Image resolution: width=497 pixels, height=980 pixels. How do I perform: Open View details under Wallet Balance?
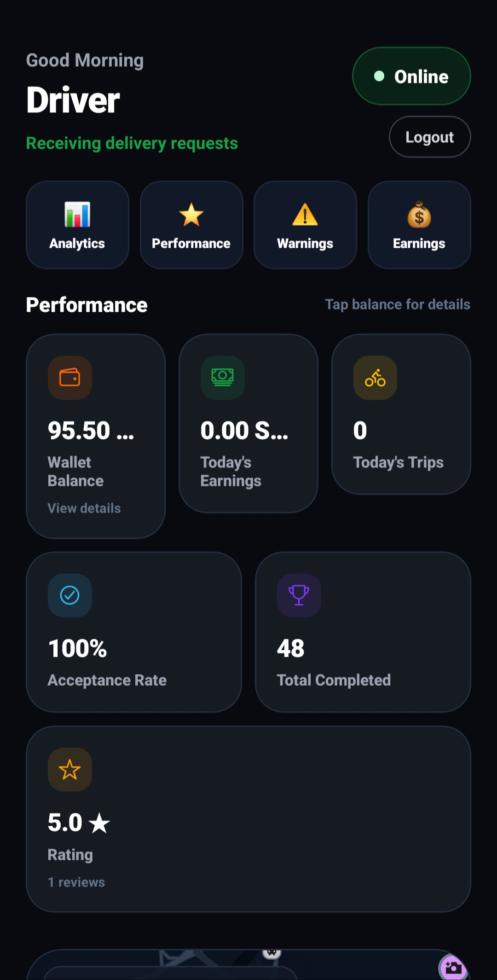[84, 508]
